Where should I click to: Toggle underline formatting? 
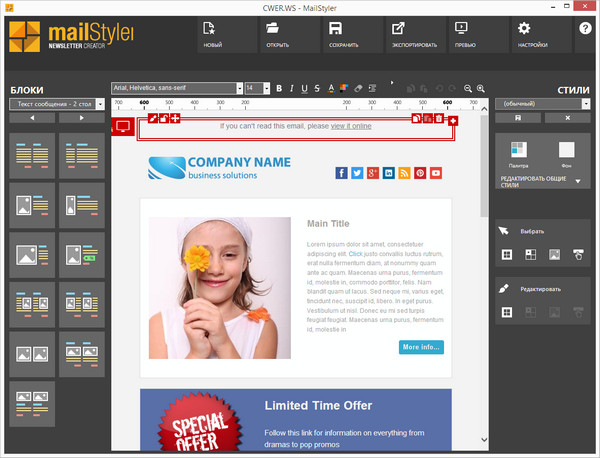[x=304, y=88]
